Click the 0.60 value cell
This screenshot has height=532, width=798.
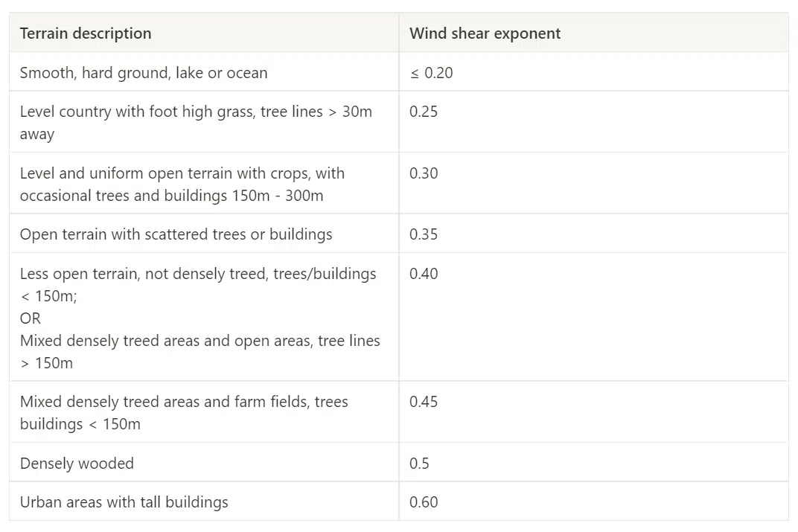pos(424,501)
